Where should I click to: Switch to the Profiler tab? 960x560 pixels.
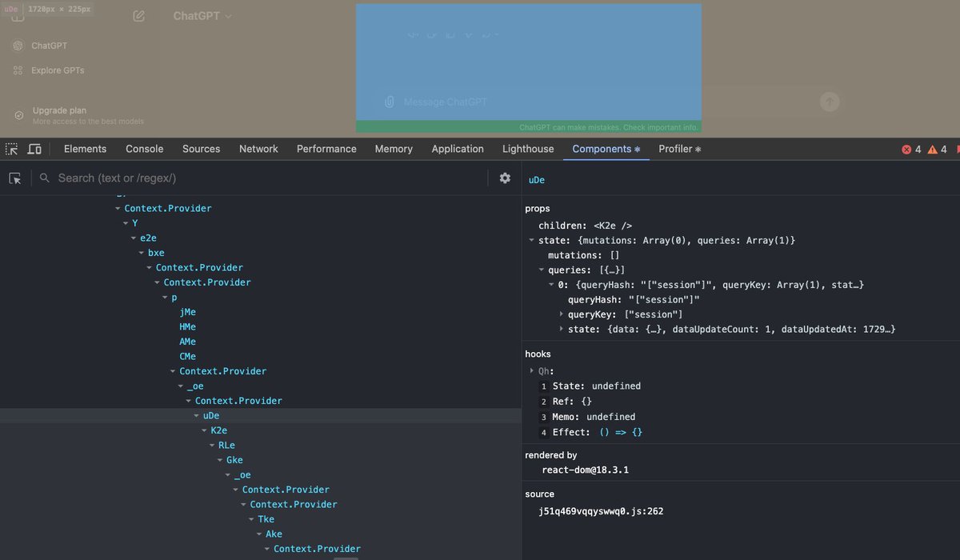point(680,149)
